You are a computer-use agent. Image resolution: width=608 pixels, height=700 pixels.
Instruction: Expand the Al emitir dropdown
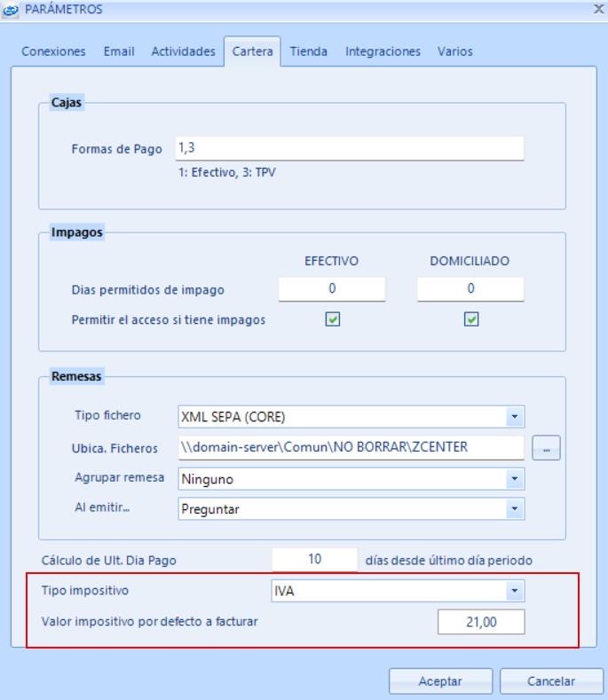point(514,509)
